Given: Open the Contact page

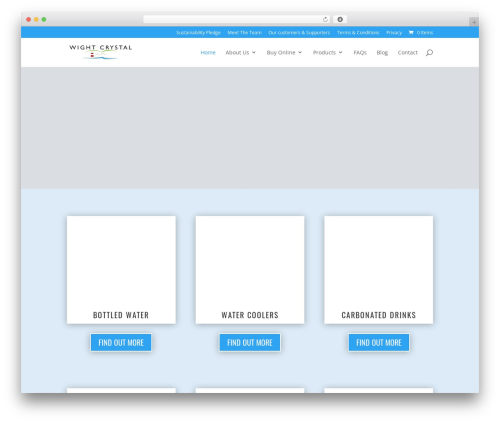Looking at the screenshot, I should [x=407, y=52].
